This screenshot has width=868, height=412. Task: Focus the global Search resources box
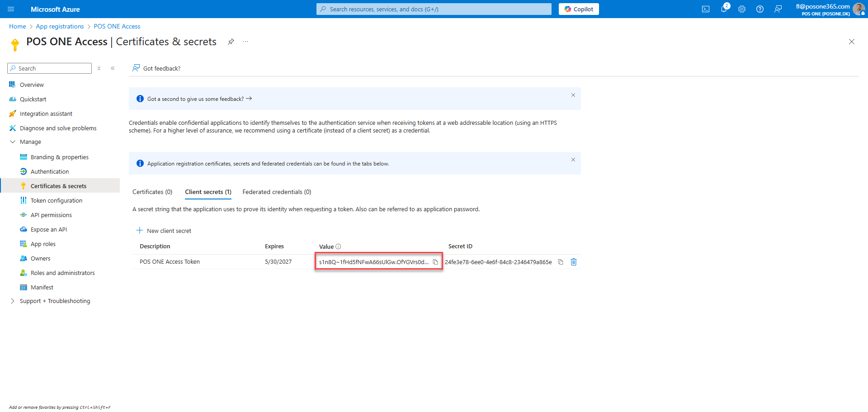click(x=434, y=9)
